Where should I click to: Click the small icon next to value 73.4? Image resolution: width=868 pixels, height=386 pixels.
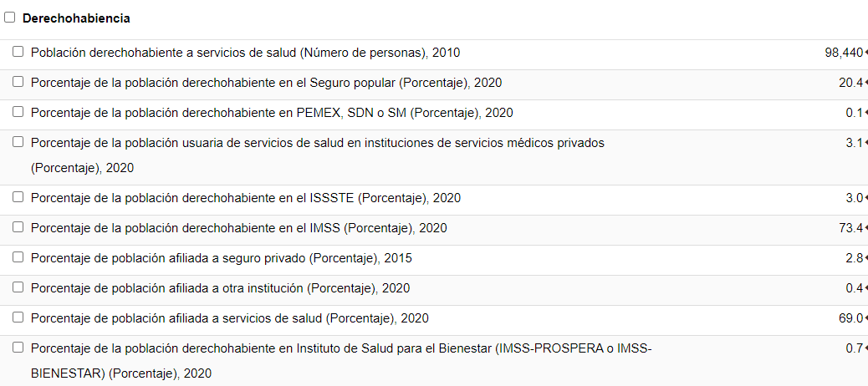tap(865, 229)
